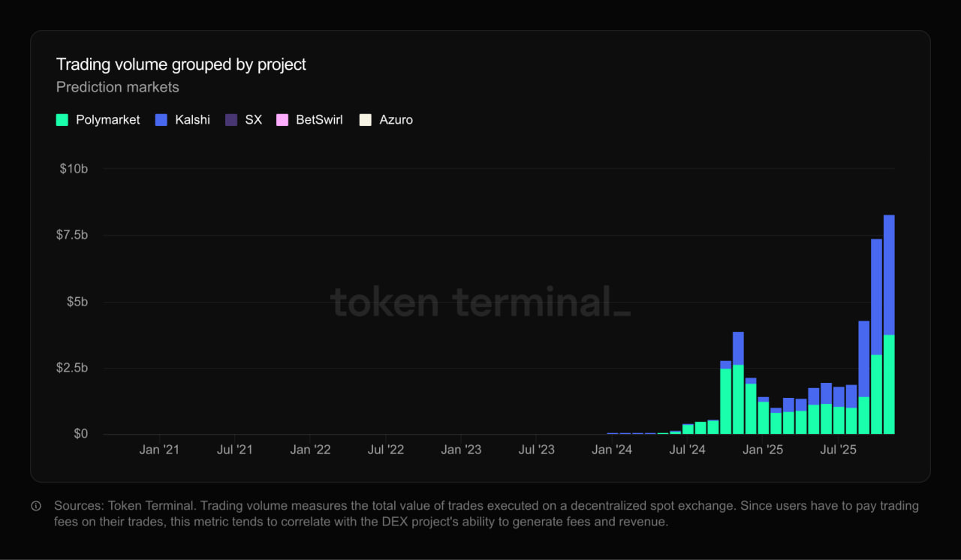Select the Jul '24 axis label

(687, 449)
